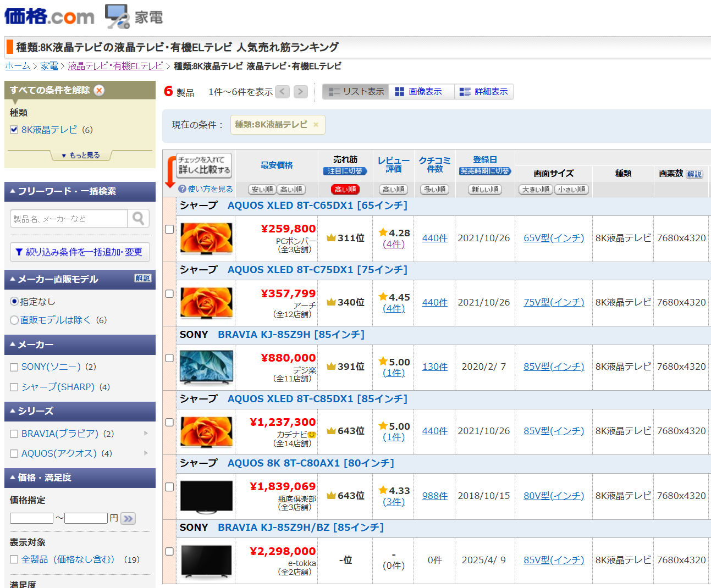Open BRAVIA KJ-85Z9H/BZ [85インチ] product link
The height and width of the screenshot is (588, 711).
pyautogui.click(x=300, y=528)
